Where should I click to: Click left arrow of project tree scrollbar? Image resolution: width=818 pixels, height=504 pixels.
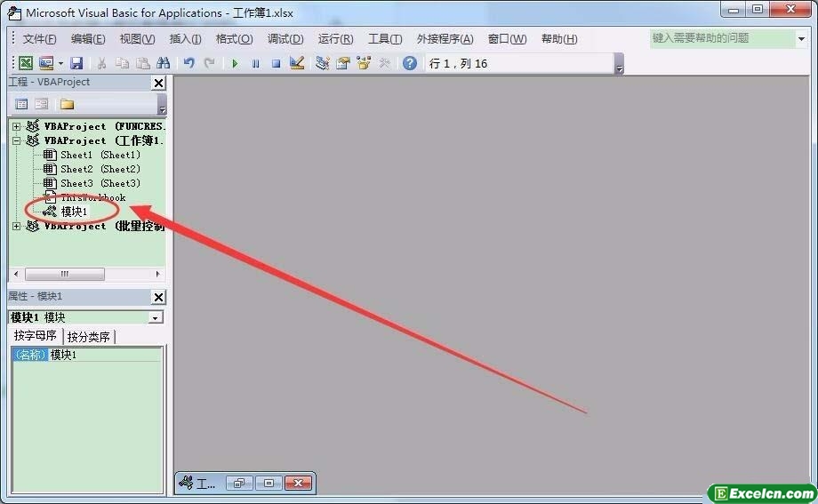[x=16, y=274]
